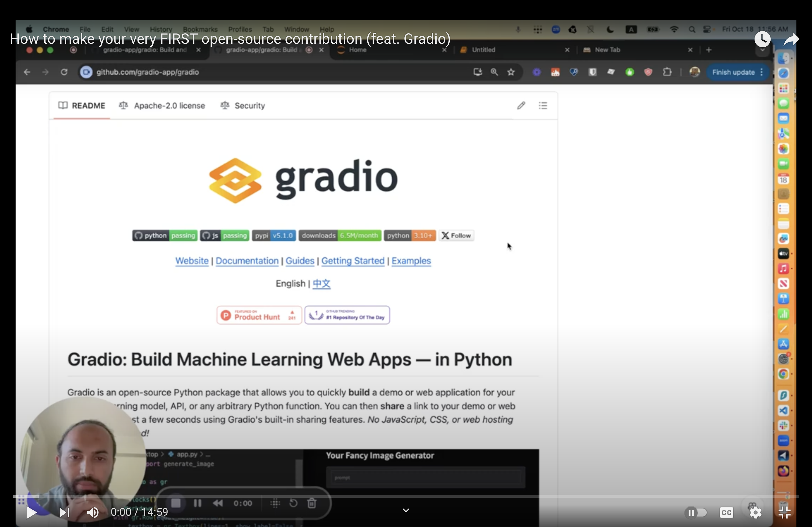Click the Website link

192,261
